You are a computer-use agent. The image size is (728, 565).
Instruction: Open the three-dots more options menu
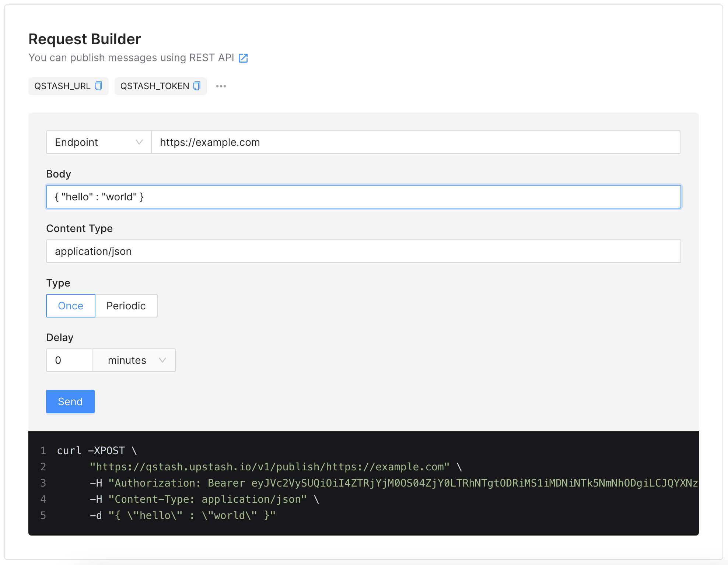pyautogui.click(x=221, y=86)
